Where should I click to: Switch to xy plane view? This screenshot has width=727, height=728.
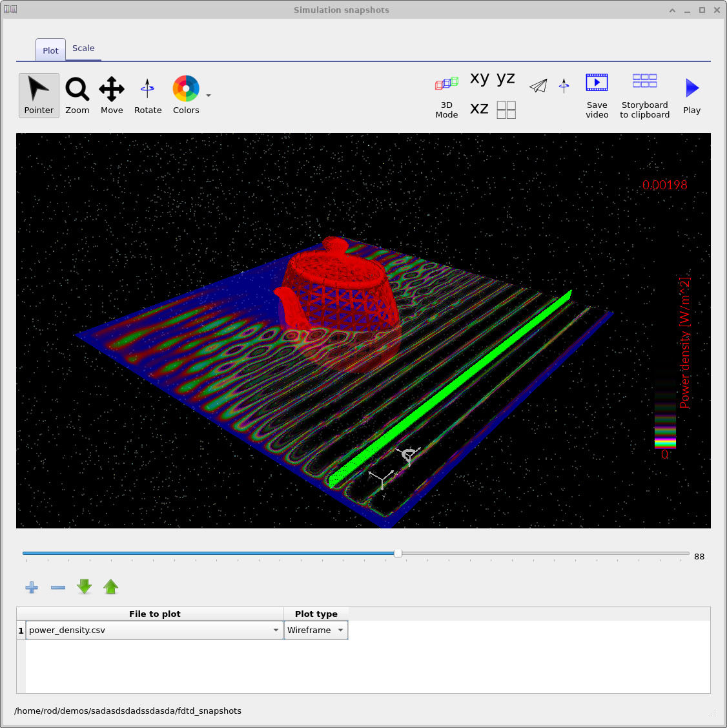(479, 78)
